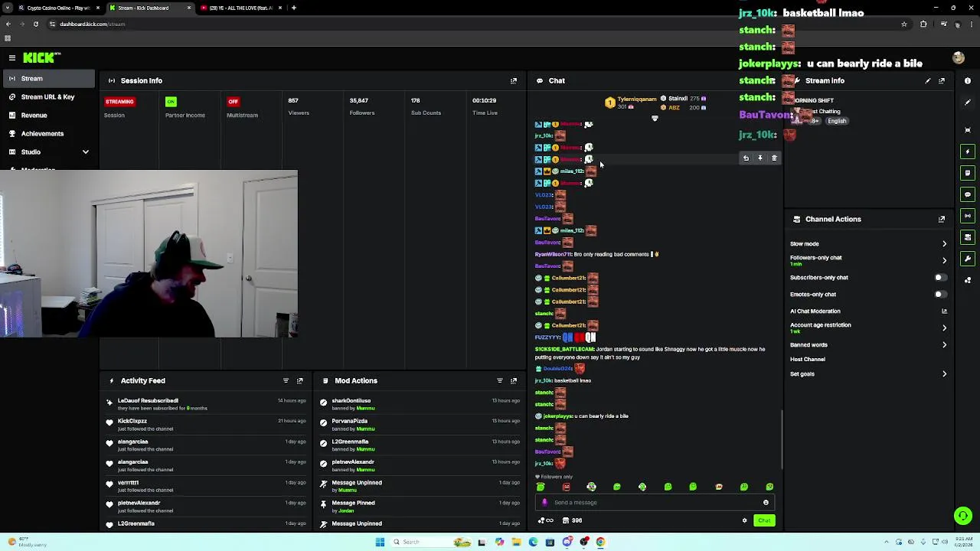This screenshot has width=980, height=551.
Task: Open the info icon in right rail
Action: click(x=968, y=80)
